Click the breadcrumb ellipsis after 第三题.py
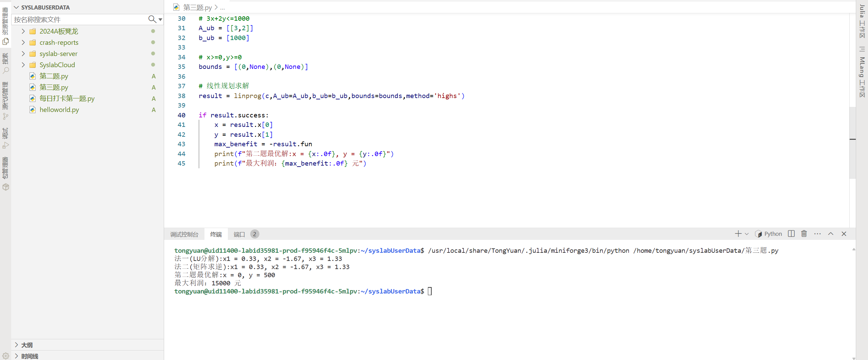Viewport: 868px width, 360px height. tap(222, 7)
